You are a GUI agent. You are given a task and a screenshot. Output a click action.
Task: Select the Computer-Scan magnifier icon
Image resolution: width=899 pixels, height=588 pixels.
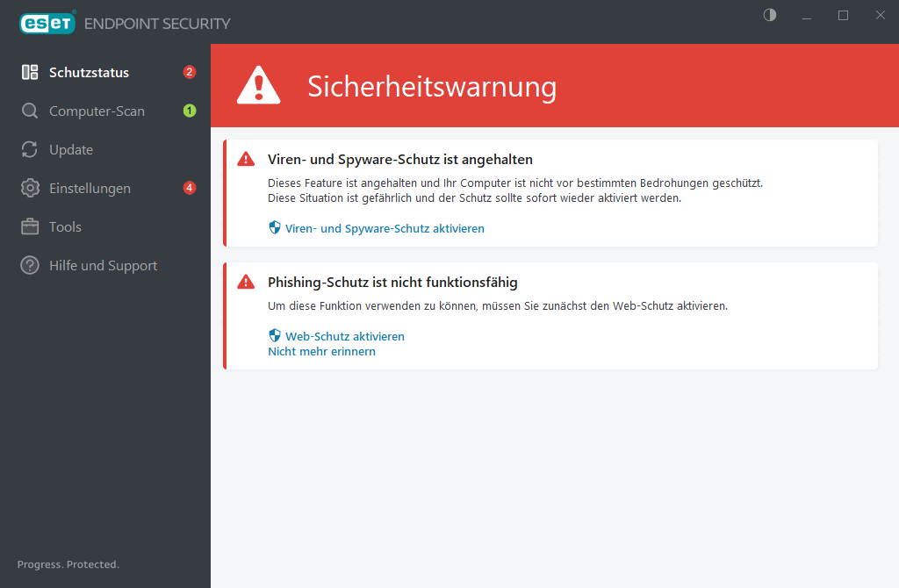point(31,111)
